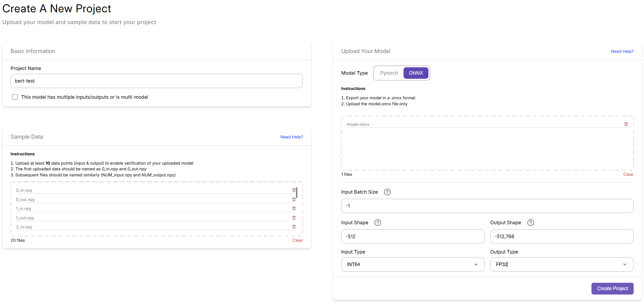The width and height of the screenshot is (644, 306).
Task: Remove 1_in.npy using its trash icon
Action: [294, 208]
